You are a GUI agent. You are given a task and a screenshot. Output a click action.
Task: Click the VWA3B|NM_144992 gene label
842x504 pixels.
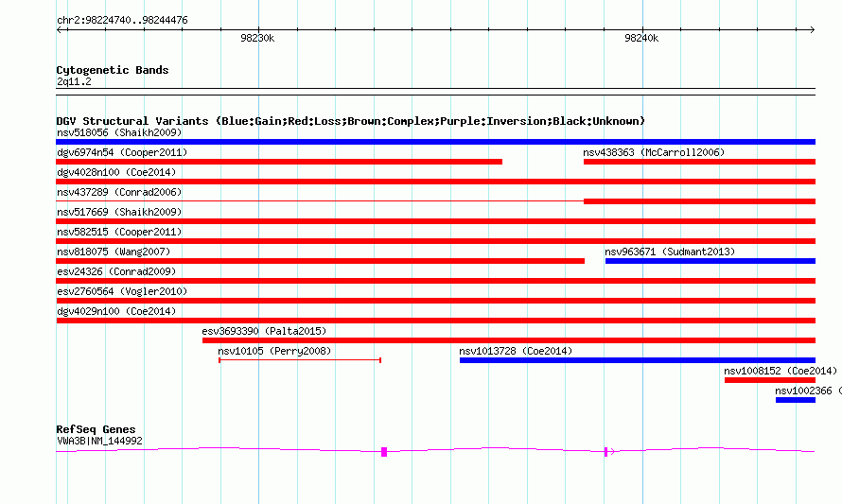(x=99, y=442)
